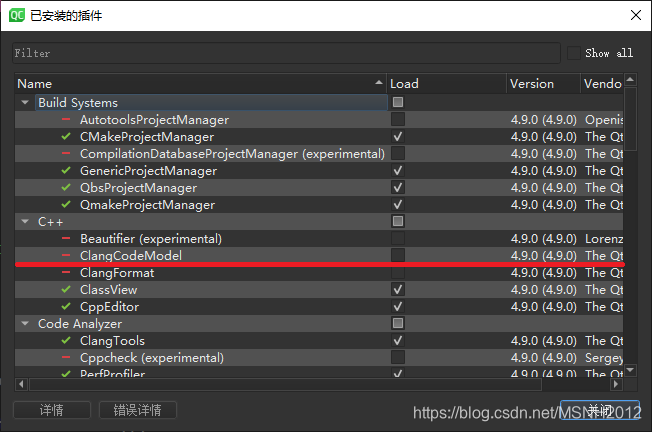The image size is (652, 432).
Task: Collapse the Code Analyzer group
Action: (25, 323)
